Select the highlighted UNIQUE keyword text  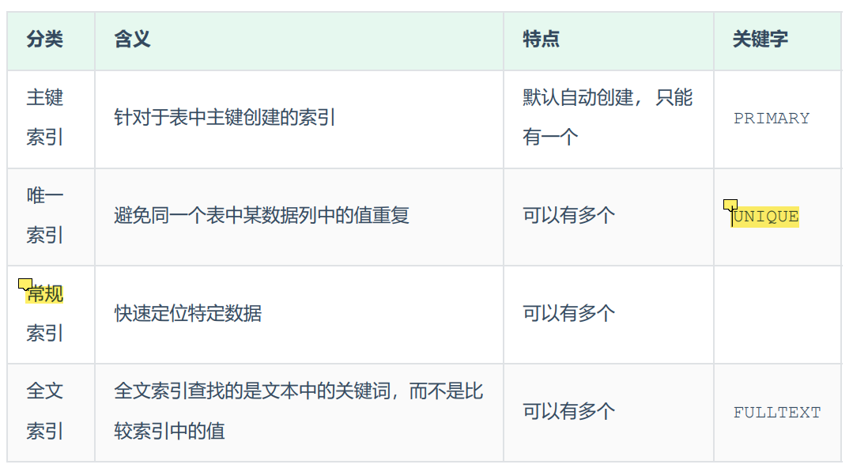[766, 217]
